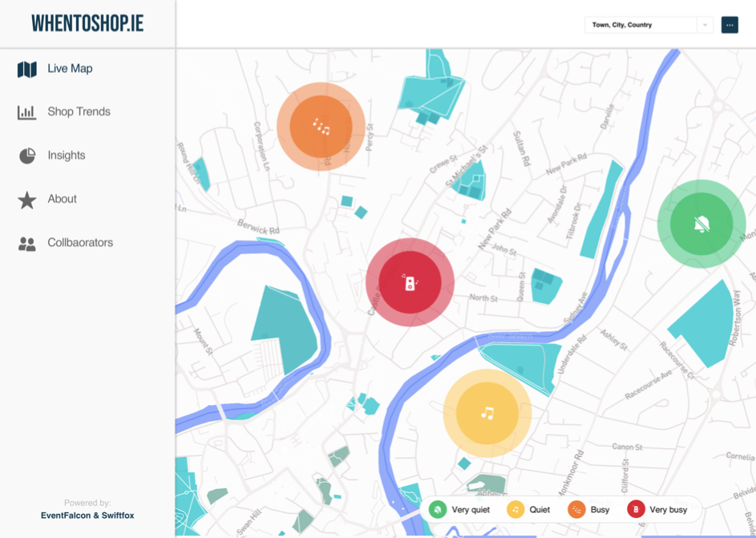The height and width of the screenshot is (538, 756).
Task: Click the Ashley St street label
Action: tap(614, 340)
